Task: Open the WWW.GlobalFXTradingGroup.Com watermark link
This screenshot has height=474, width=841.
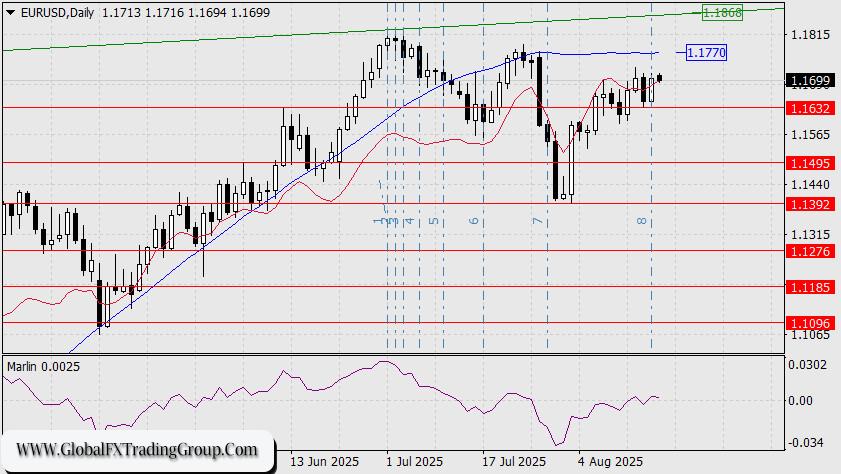Action: tap(137, 450)
